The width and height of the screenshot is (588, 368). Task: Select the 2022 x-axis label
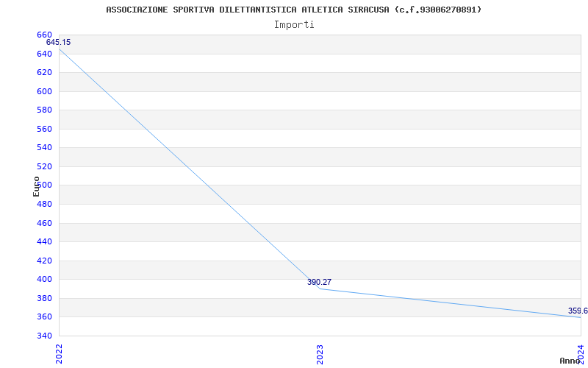(59, 354)
